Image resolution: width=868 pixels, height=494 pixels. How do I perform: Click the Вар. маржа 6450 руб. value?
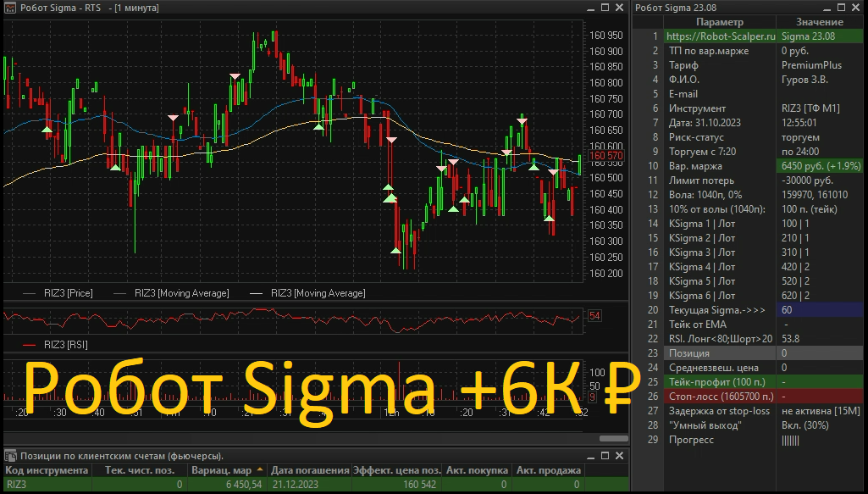[x=820, y=166]
